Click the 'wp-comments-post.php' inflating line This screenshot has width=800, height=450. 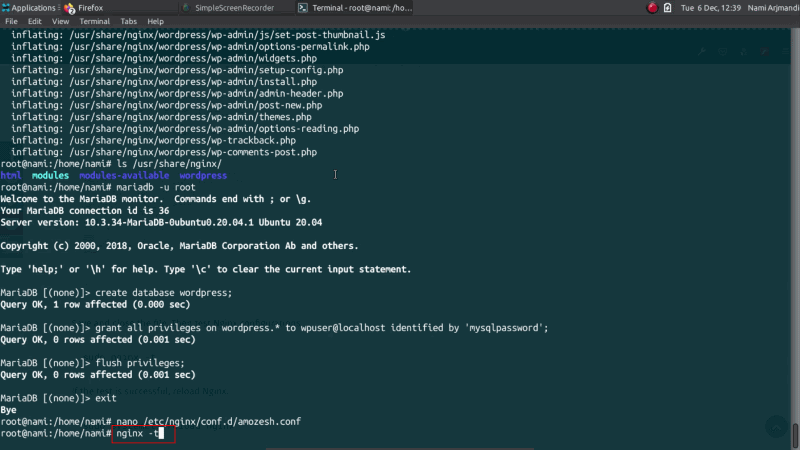(x=164, y=152)
